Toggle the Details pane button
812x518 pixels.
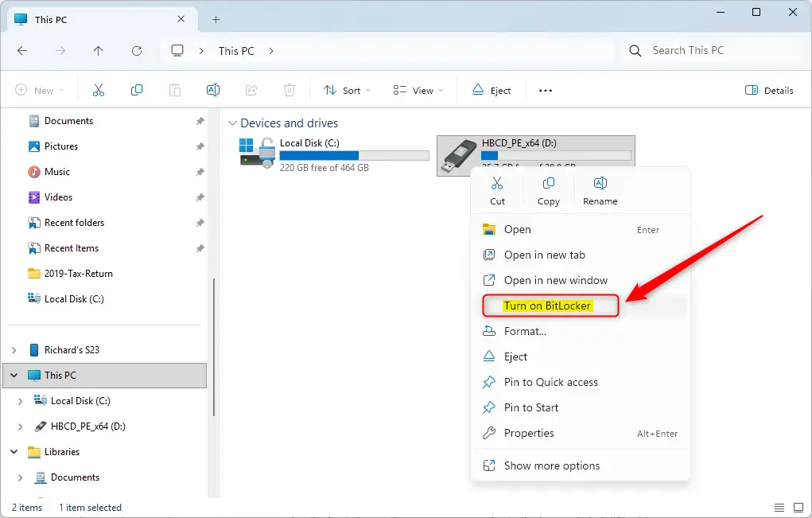769,90
